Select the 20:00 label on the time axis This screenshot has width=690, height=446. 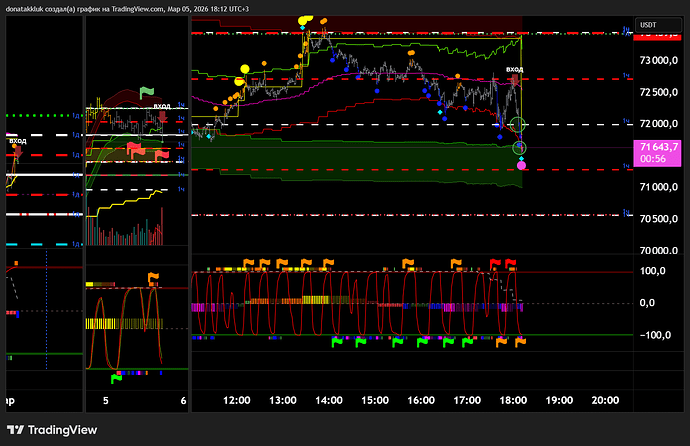click(605, 400)
